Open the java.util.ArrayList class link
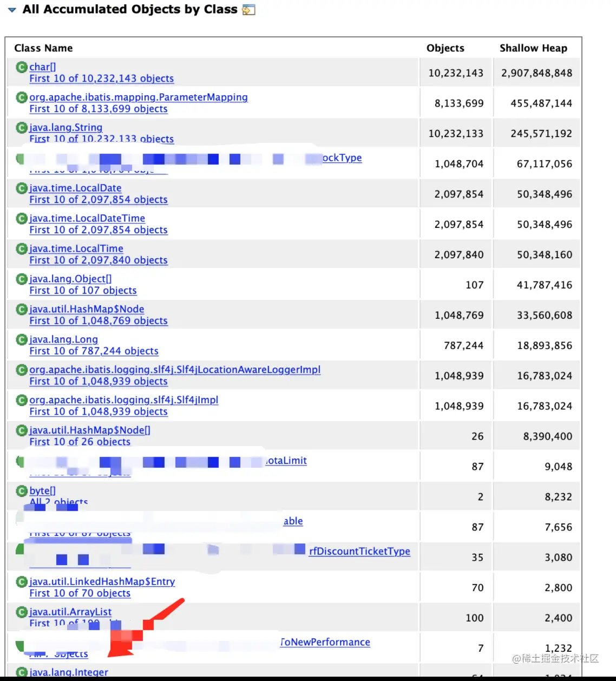 point(70,612)
